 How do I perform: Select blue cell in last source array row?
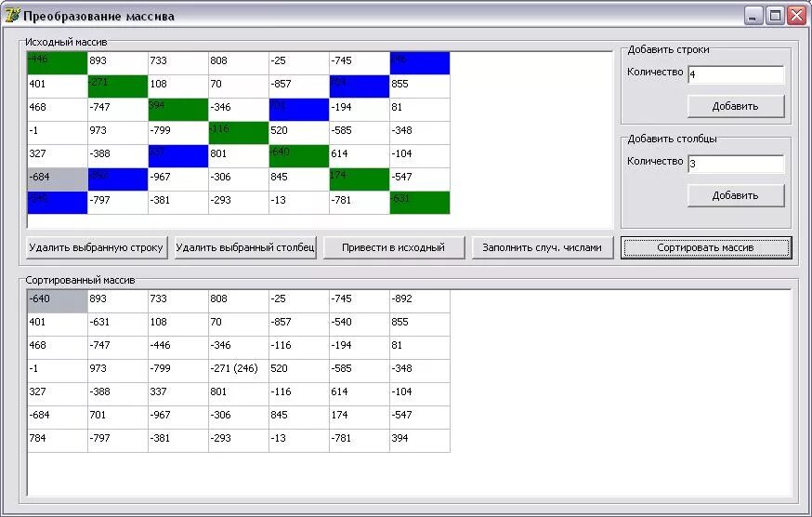click(x=58, y=202)
